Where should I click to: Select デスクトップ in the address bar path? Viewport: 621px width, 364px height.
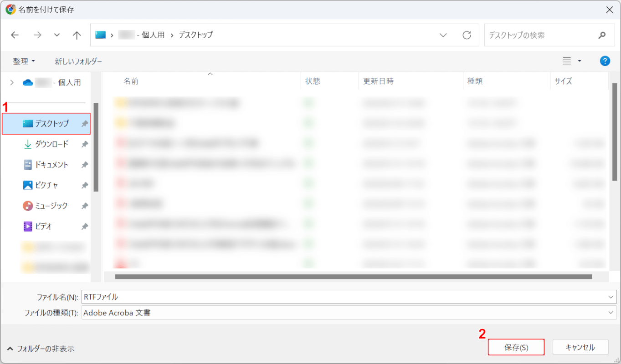[x=195, y=35]
